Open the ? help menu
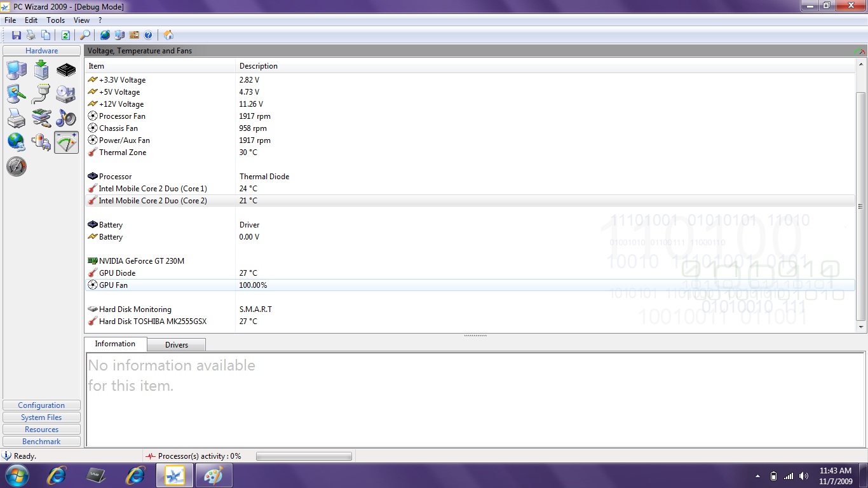This screenshot has width=868, height=488. (x=100, y=20)
